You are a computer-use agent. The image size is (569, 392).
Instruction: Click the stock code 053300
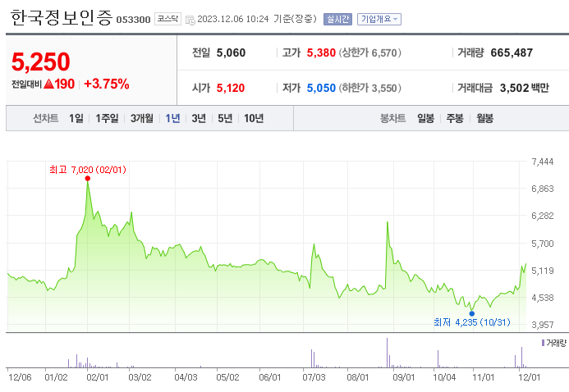tap(133, 20)
